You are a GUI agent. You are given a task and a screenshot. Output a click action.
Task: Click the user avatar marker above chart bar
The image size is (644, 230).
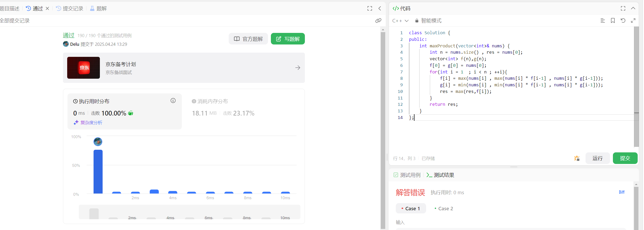[x=98, y=142]
